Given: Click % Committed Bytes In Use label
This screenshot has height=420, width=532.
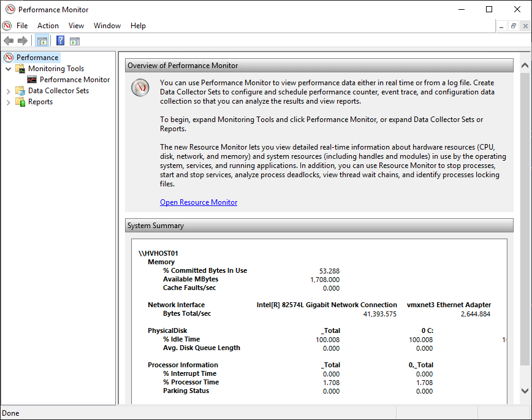Looking at the screenshot, I should [205, 270].
